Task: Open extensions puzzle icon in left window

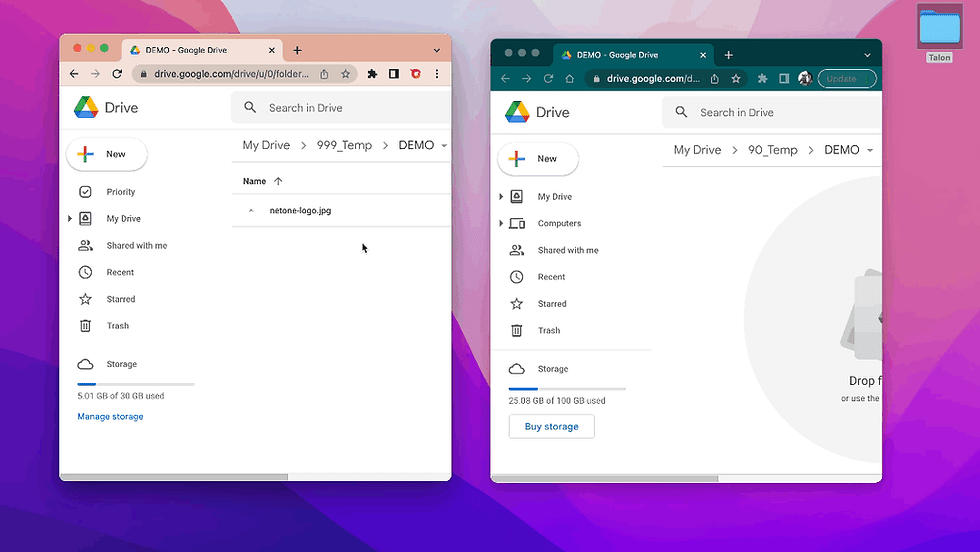Action: coord(372,74)
